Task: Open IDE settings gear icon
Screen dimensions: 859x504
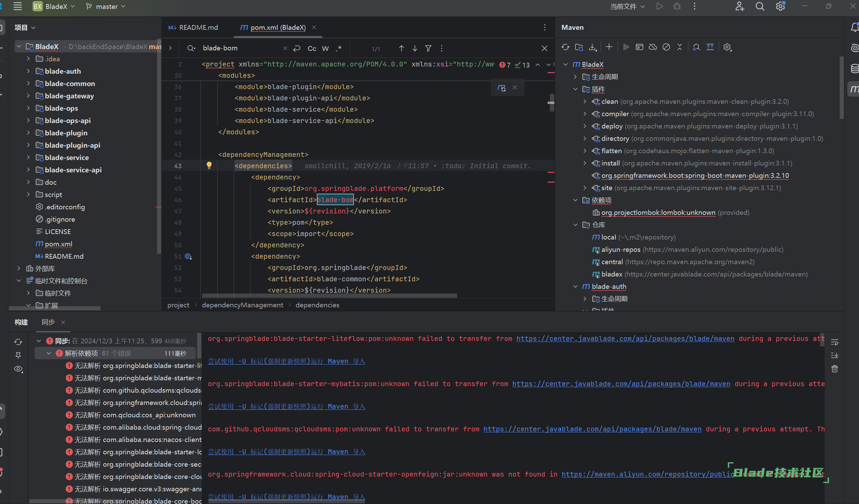Action: point(780,6)
